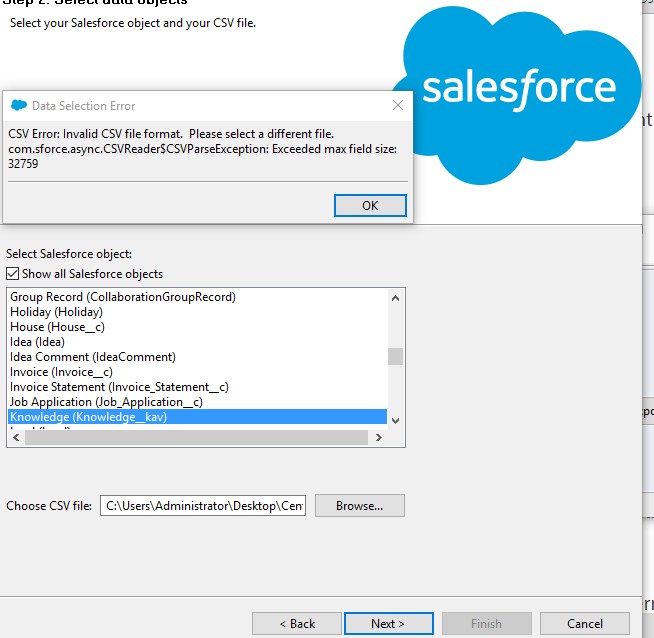Image resolution: width=654 pixels, height=638 pixels.
Task: Click the Salesforce cloud logo
Action: click(515, 85)
